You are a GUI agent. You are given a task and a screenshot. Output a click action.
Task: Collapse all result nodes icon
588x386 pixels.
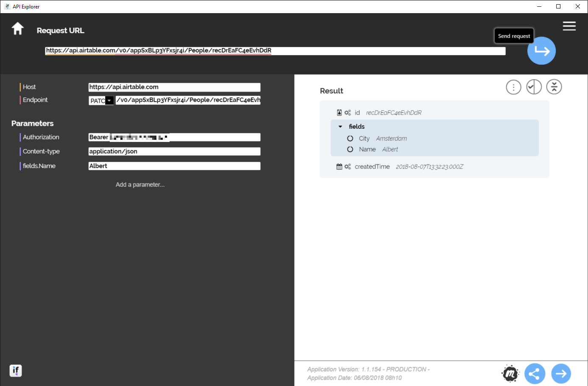click(x=554, y=87)
